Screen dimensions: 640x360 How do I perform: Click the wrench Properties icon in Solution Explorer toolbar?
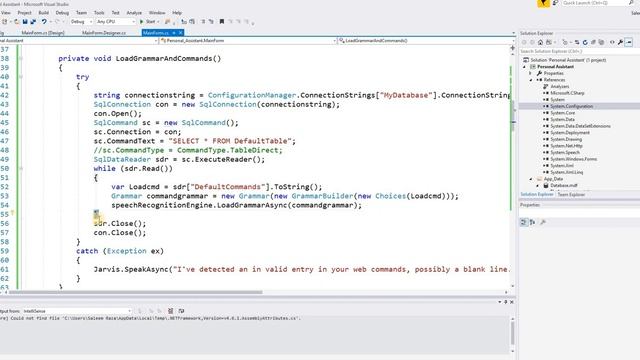click(x=620, y=42)
